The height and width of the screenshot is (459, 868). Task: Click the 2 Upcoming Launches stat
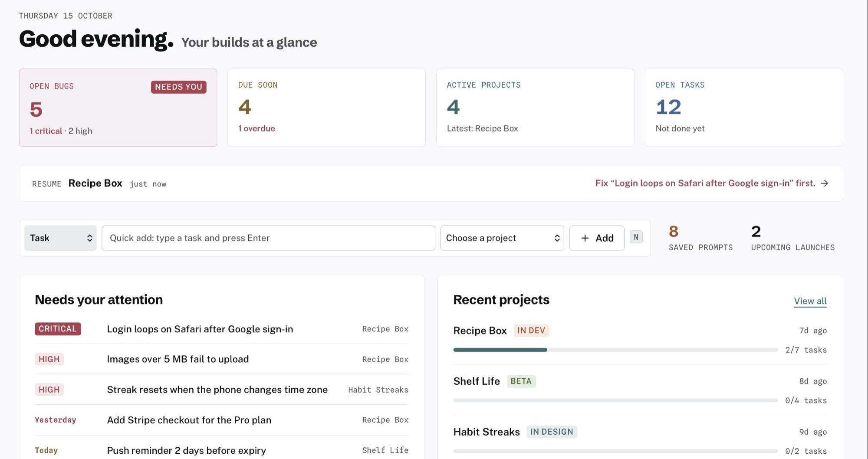[x=793, y=238]
